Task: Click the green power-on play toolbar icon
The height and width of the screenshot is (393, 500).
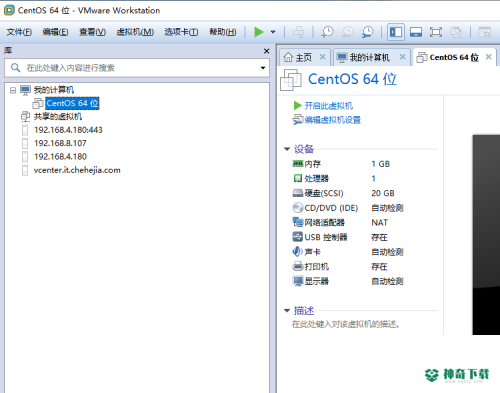Action: (259, 32)
